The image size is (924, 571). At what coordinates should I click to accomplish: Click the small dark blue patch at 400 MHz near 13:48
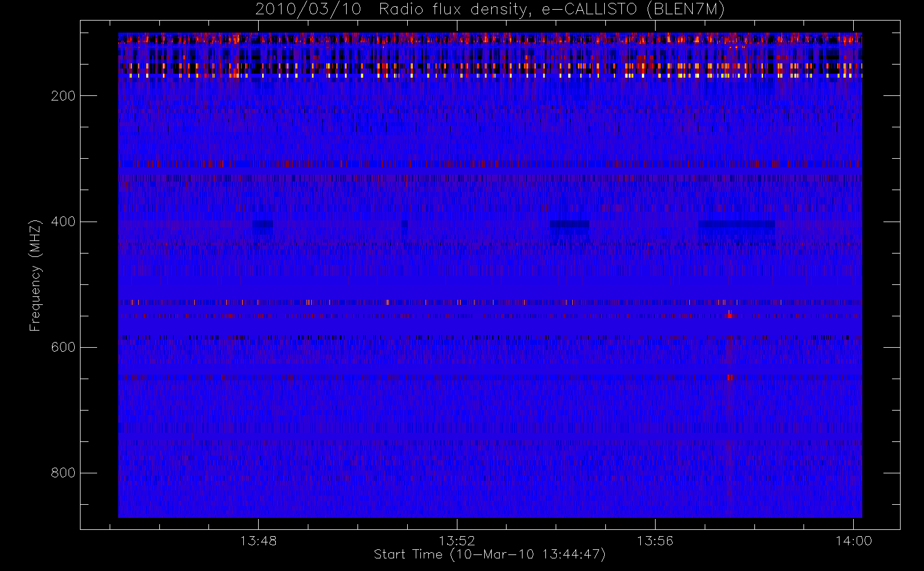pos(263,225)
